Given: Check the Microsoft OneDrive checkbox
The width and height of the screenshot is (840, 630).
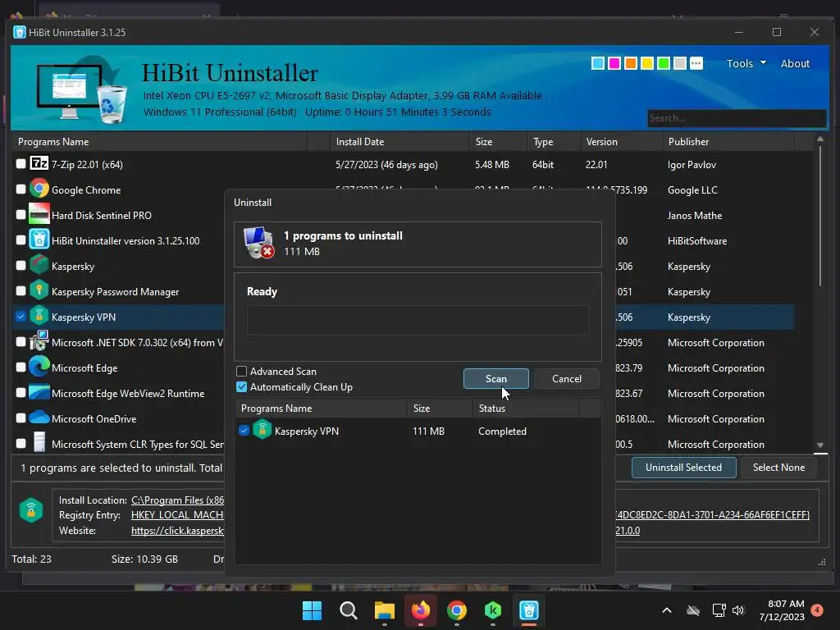Looking at the screenshot, I should point(21,418).
